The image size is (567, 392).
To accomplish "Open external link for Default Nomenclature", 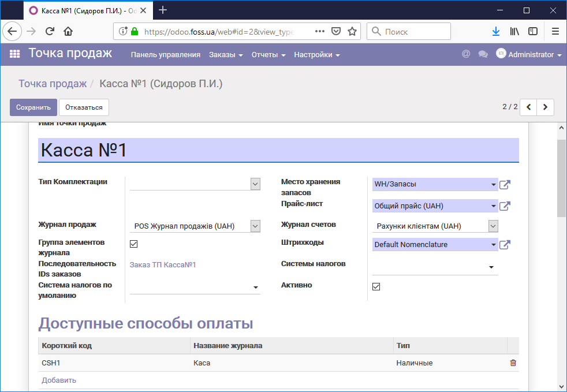I will pos(505,245).
